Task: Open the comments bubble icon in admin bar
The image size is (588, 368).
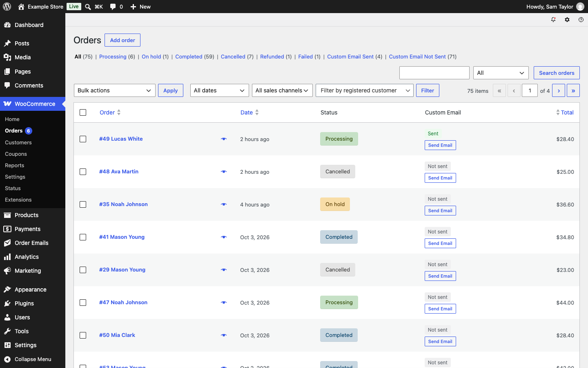Action: point(113,7)
